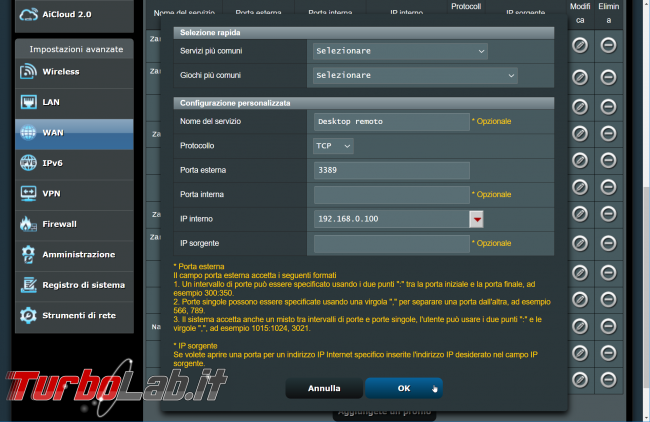Click the edit pencil icon in the last table row
This screenshot has height=422, width=650.
click(x=580, y=380)
